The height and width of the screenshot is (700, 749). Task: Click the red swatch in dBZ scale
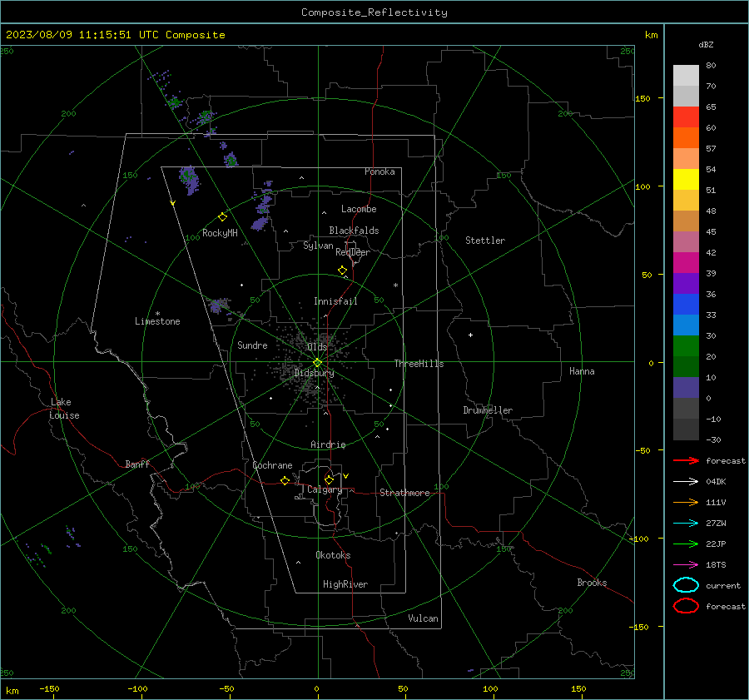[x=686, y=117]
